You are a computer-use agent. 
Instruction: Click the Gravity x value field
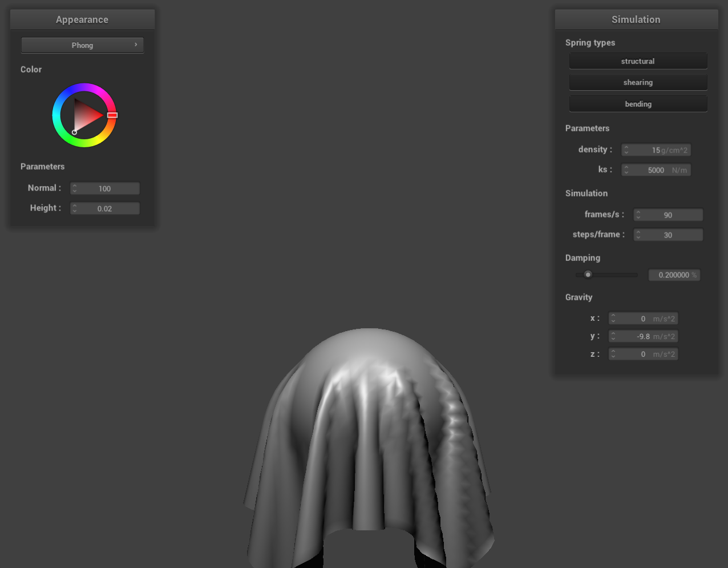(x=644, y=319)
